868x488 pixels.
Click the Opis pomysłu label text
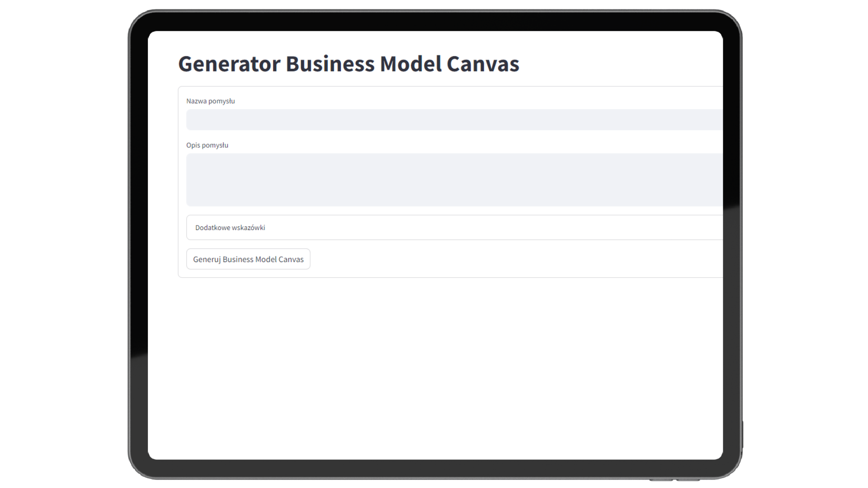(x=207, y=145)
